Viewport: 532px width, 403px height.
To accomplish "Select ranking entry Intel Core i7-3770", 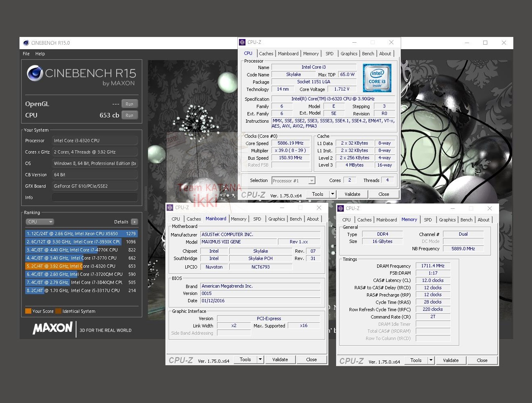I will [x=81, y=258].
